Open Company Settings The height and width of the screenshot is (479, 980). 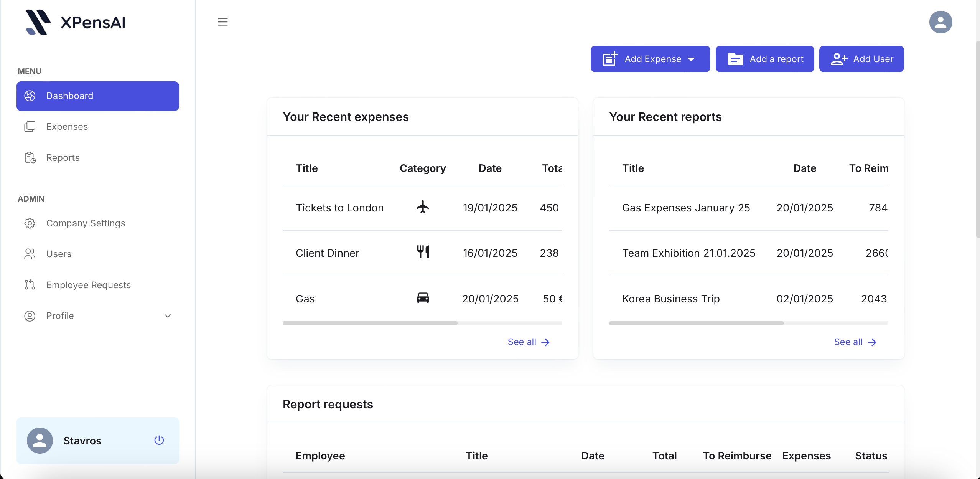[x=86, y=223]
